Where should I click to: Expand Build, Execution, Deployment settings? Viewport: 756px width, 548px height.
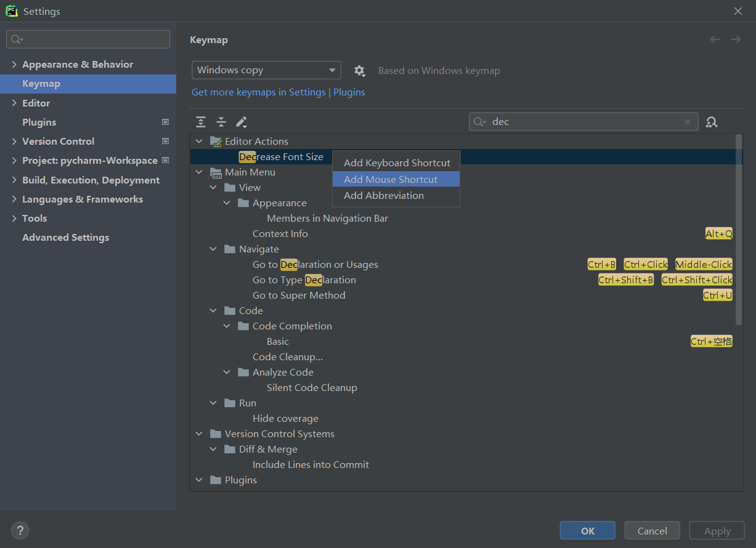[x=14, y=180]
